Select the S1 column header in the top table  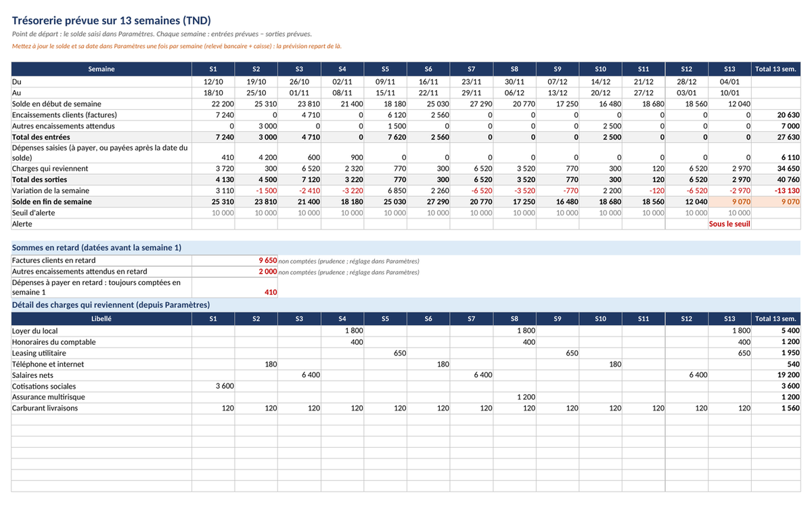pos(213,69)
